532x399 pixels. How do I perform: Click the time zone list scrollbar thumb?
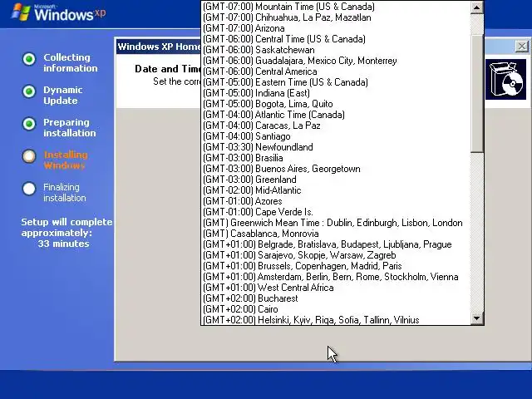click(x=476, y=93)
